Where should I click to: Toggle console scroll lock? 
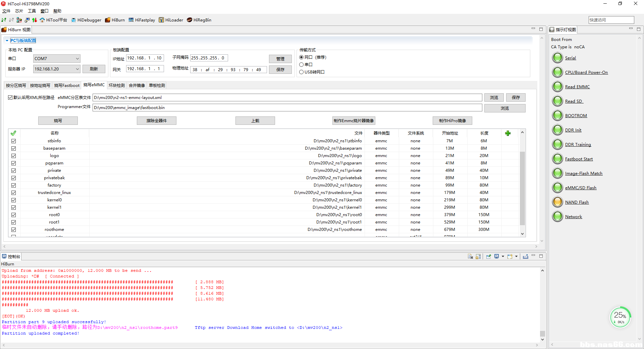tap(478, 256)
